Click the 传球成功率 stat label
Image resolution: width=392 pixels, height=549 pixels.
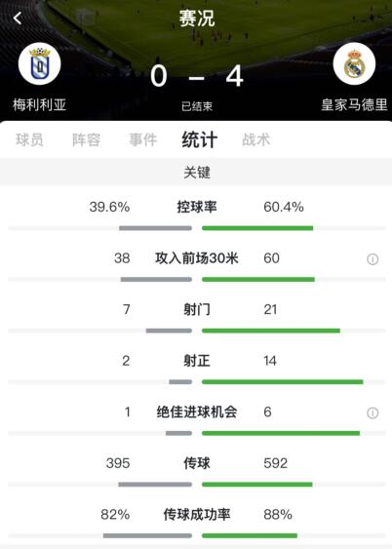(197, 514)
